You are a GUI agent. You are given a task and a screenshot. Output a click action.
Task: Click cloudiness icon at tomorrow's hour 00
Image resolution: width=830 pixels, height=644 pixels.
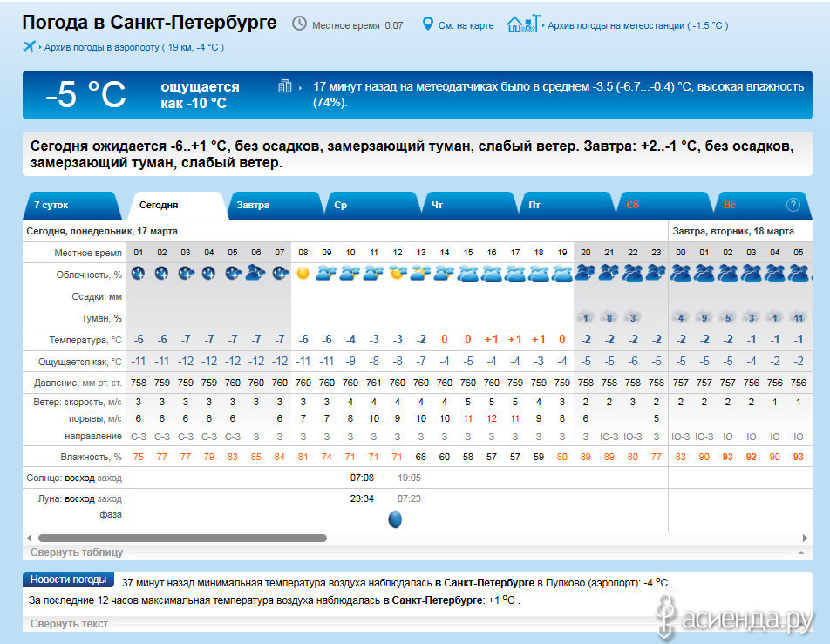tap(681, 273)
